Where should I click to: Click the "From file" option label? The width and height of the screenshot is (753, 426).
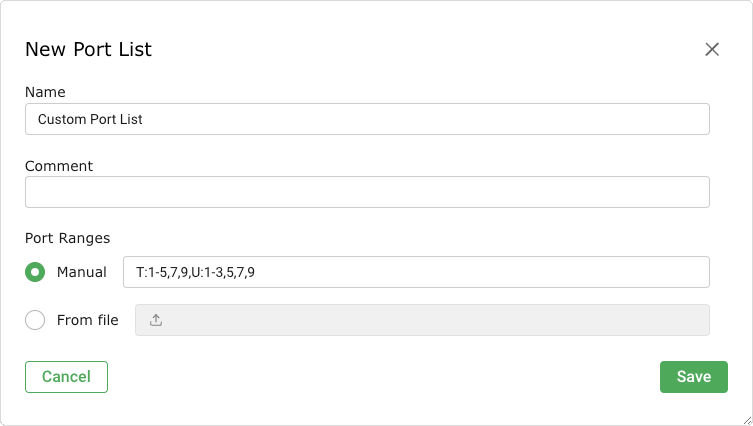(88, 320)
